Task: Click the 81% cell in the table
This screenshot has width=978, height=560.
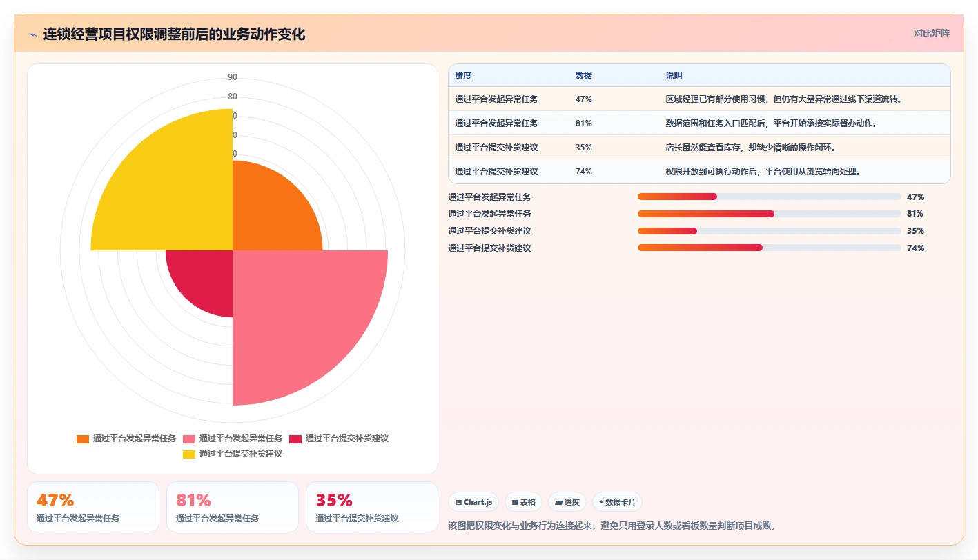Action: point(583,123)
